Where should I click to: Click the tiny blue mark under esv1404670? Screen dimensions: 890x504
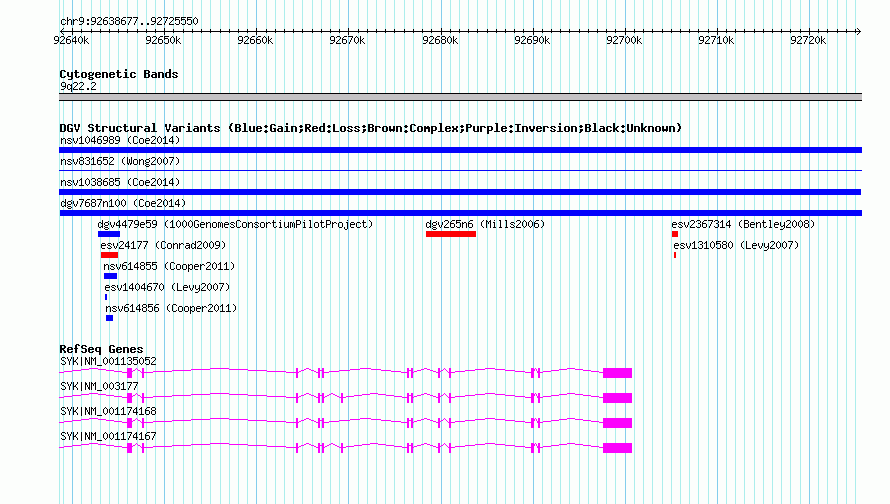click(106, 297)
